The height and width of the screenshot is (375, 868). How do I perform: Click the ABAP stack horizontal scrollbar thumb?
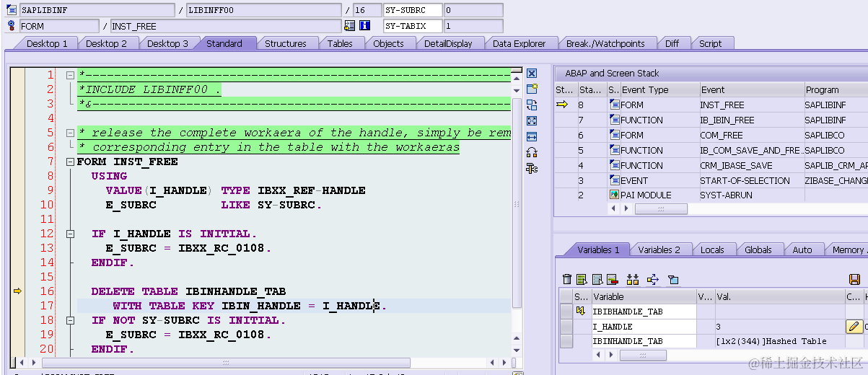pos(660,209)
